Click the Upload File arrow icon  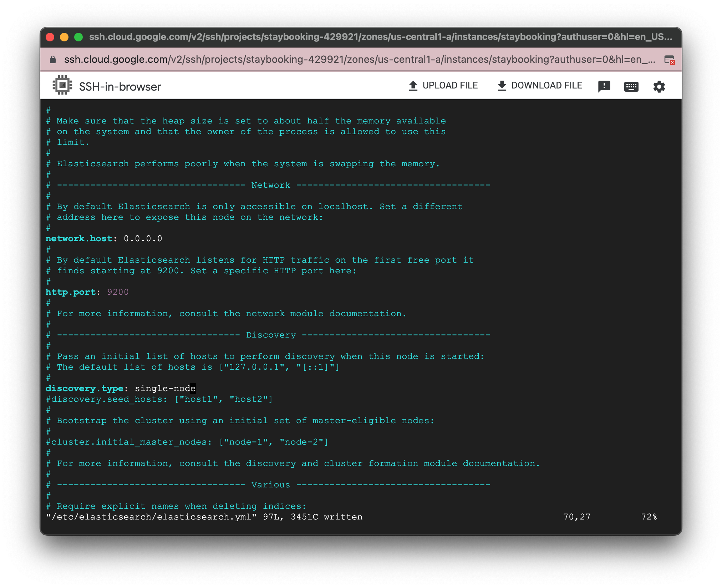tap(413, 85)
